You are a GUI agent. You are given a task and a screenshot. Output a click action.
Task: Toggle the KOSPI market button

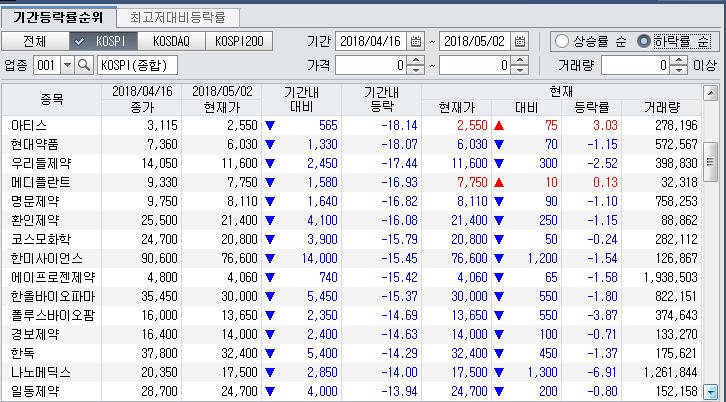click(x=103, y=42)
